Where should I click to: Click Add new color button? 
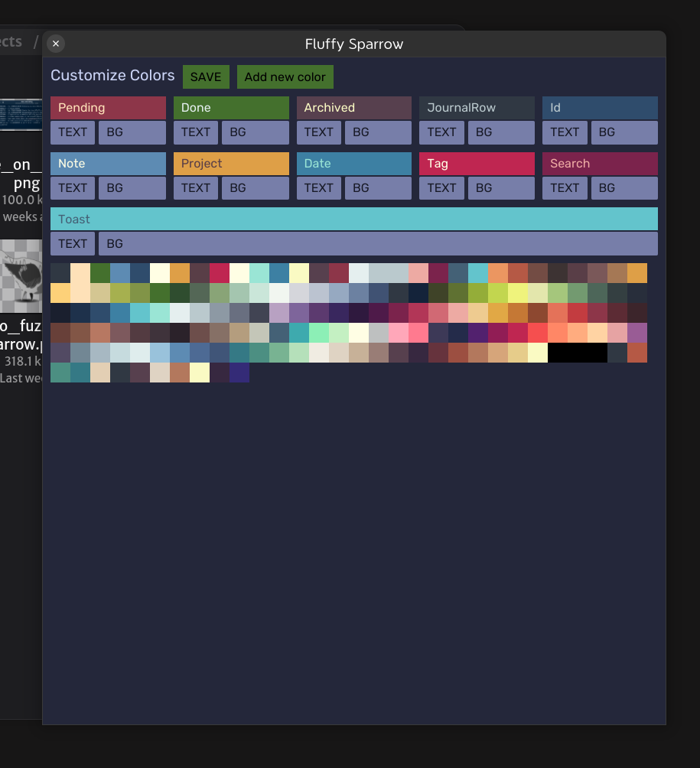(285, 77)
